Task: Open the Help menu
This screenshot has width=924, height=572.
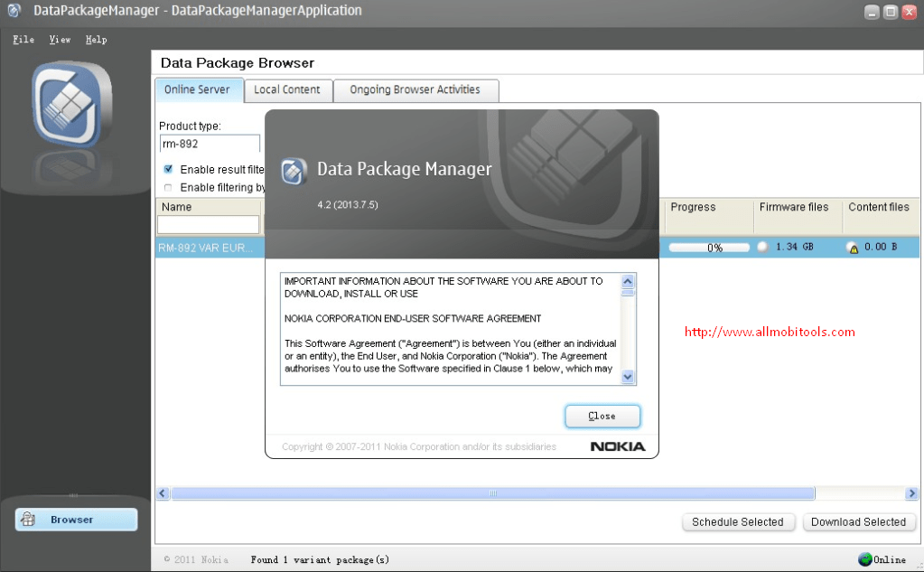Action: point(96,40)
